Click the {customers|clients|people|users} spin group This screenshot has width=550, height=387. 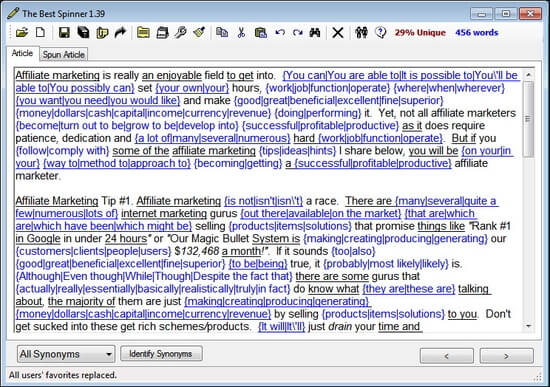[93, 251]
